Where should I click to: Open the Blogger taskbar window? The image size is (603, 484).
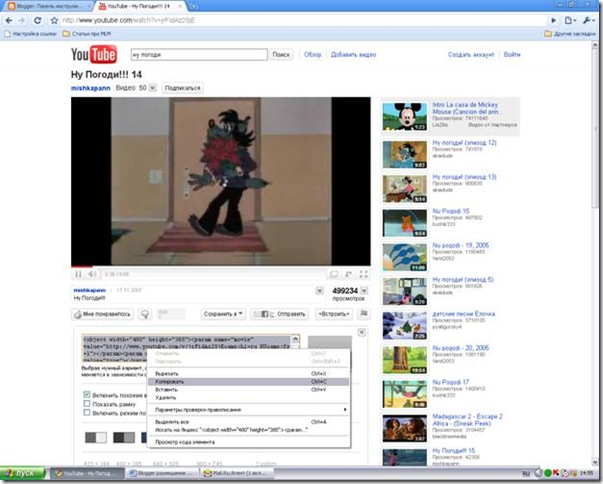click(162, 473)
